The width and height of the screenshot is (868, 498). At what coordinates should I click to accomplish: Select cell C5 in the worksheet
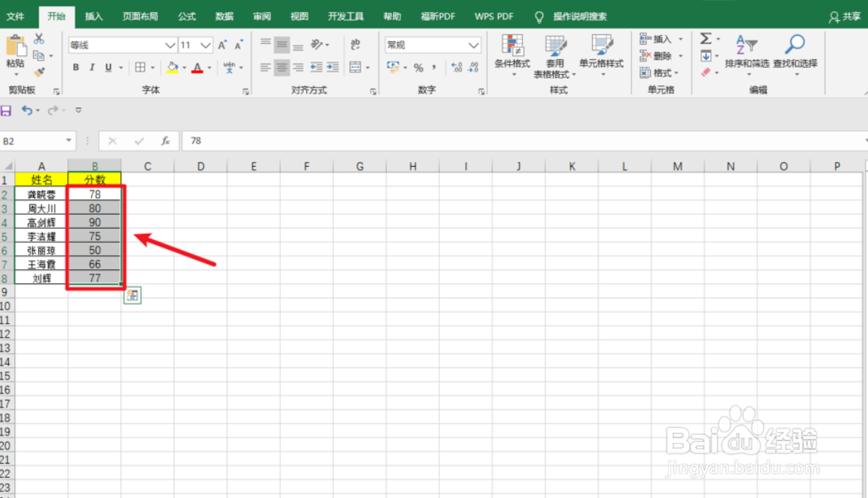(147, 236)
